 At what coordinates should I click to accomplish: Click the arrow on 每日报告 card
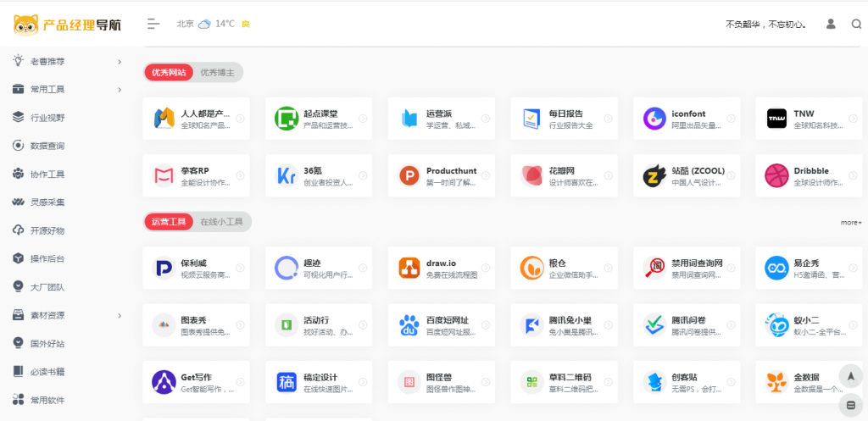pyautogui.click(x=608, y=119)
